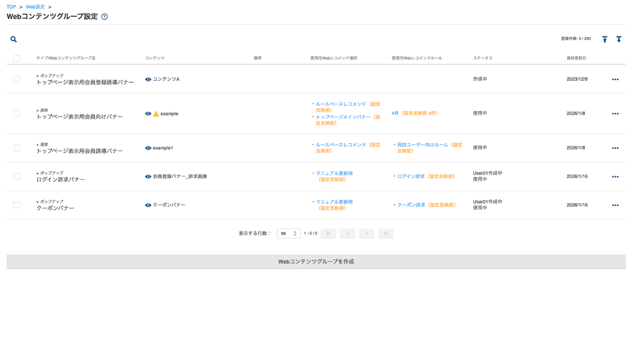Click the download arrow icon
This screenshot has height=364, width=633.
pos(619,39)
